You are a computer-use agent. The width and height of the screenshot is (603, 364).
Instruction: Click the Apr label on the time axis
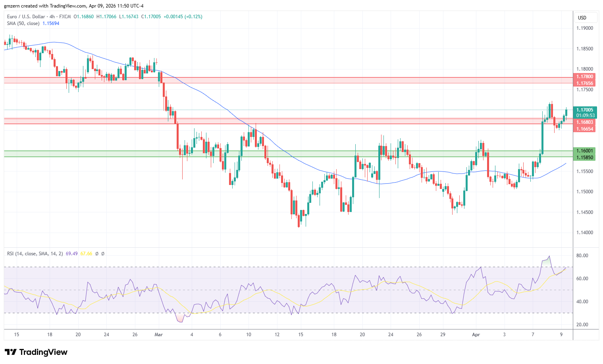(x=476, y=335)
